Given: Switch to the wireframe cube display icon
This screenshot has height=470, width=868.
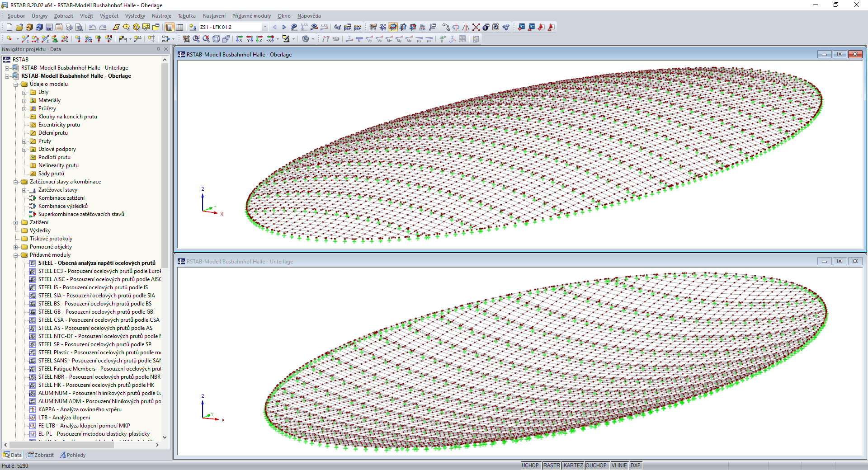Looking at the screenshot, I should pos(216,39).
